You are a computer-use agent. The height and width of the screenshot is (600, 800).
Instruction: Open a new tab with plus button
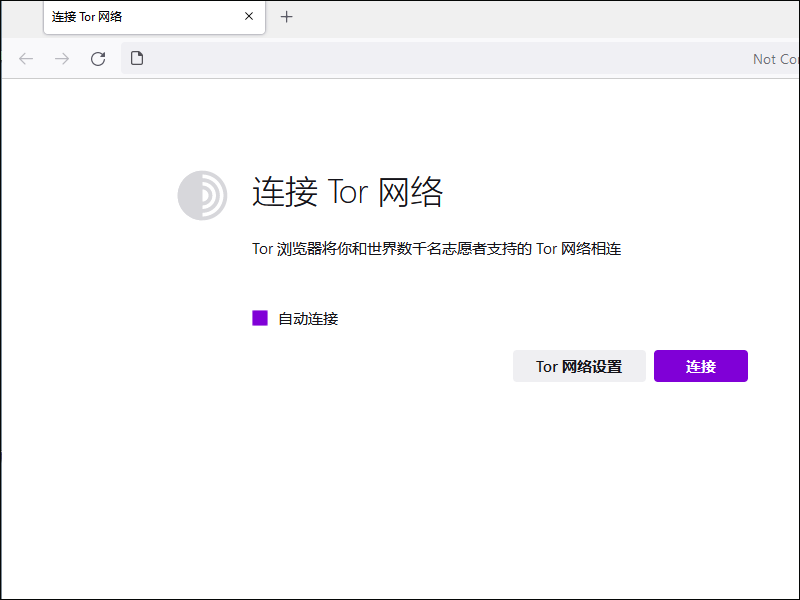coord(287,17)
